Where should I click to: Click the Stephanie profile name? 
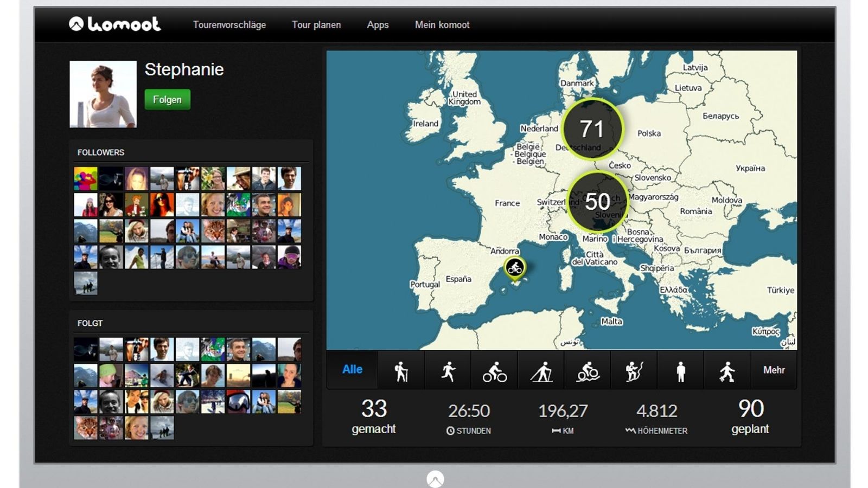pyautogui.click(x=184, y=69)
